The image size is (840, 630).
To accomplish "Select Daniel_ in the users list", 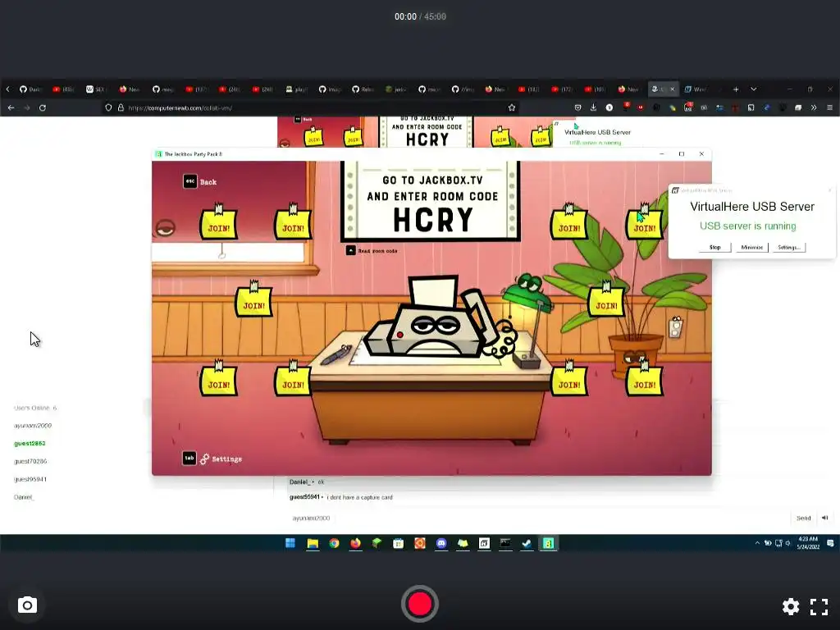I will coord(24,497).
